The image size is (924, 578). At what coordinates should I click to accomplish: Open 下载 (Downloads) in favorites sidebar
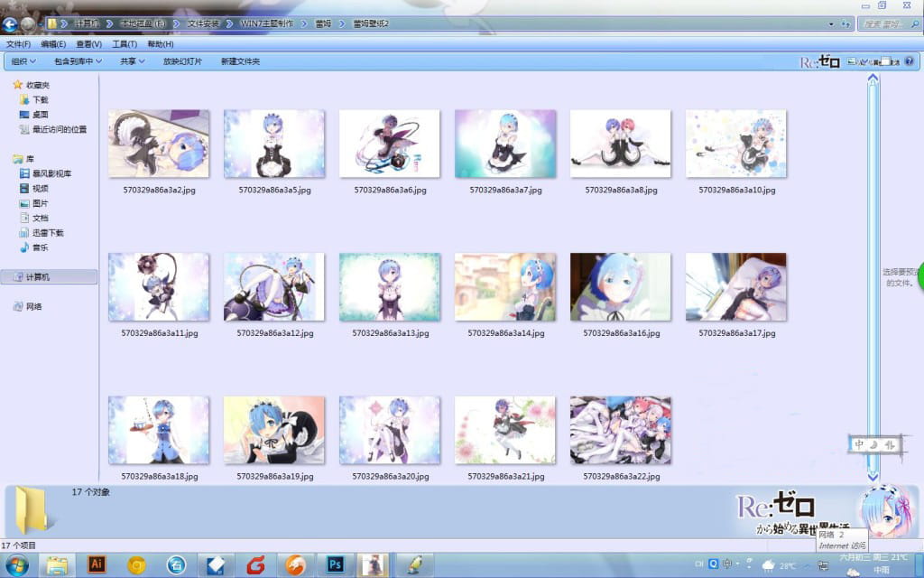[41, 100]
